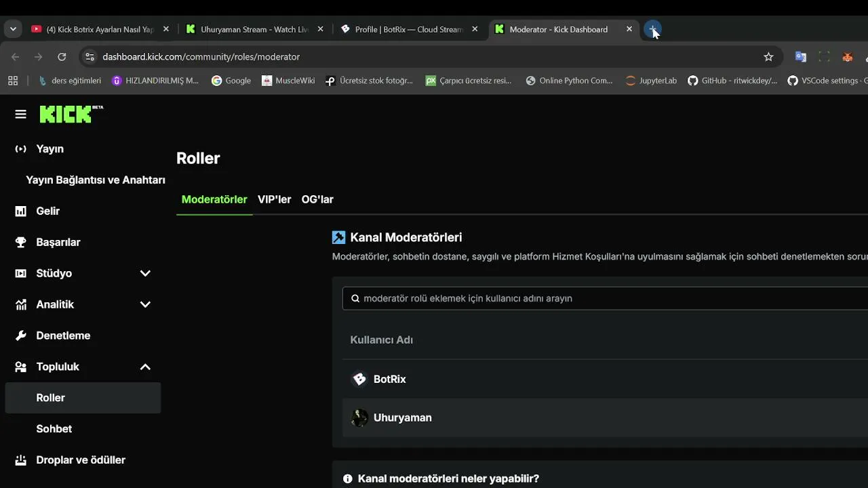Switch to the Profile BotRix tab

pos(409,29)
